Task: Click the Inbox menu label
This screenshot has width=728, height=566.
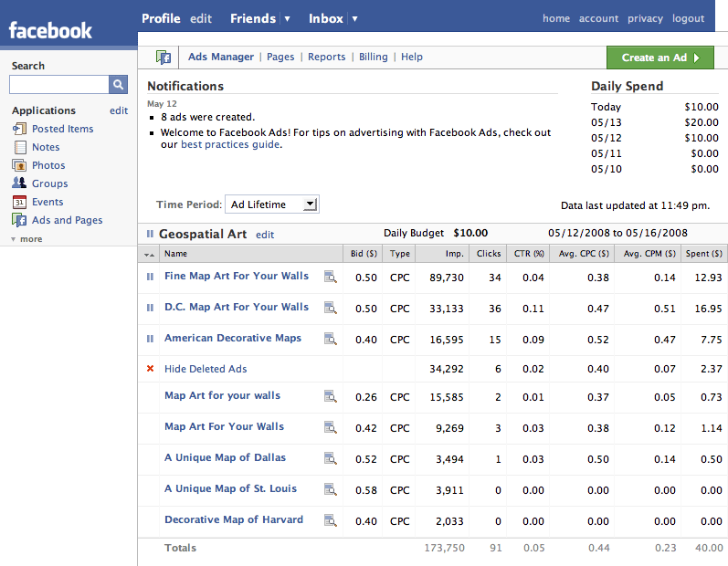Action: point(326,18)
